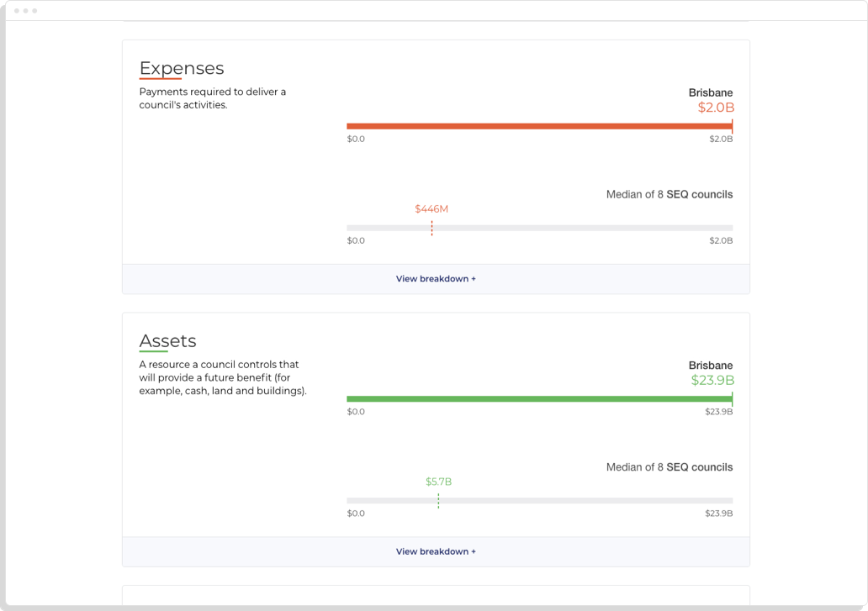Screen dimensions: 868x611
Task: Select the $5.7B median marker label
Action: (x=438, y=482)
